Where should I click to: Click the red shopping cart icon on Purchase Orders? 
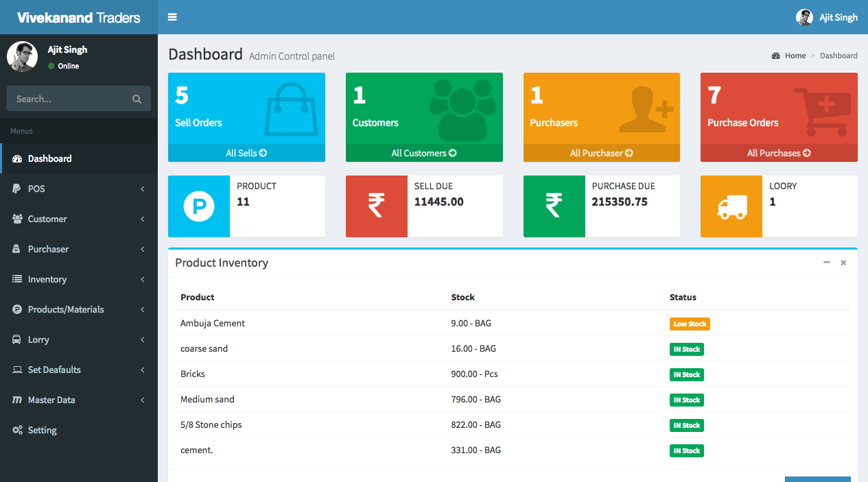point(821,111)
